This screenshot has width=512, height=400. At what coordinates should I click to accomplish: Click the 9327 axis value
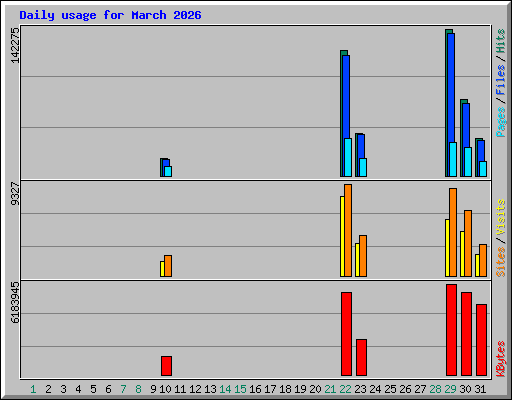tap(15, 194)
